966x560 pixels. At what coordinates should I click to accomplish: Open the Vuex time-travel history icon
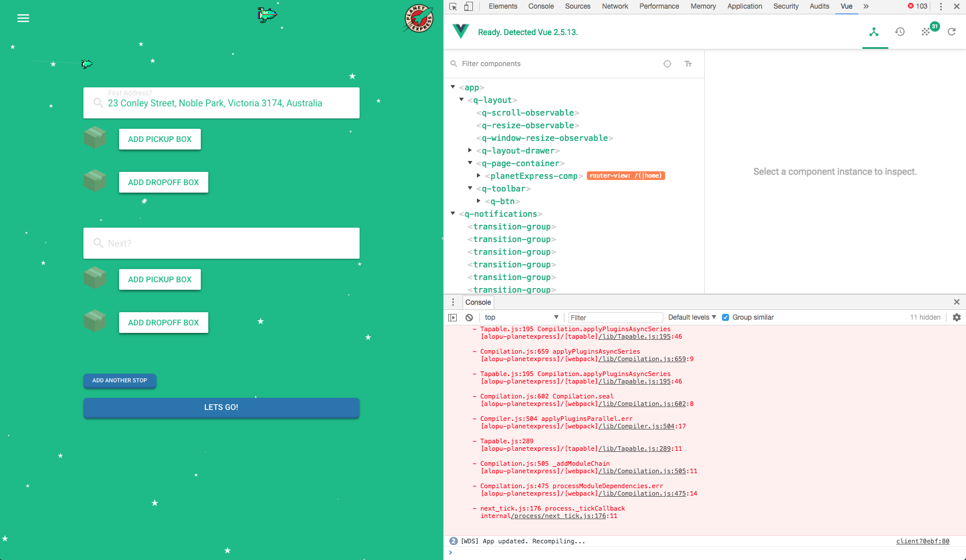(900, 32)
